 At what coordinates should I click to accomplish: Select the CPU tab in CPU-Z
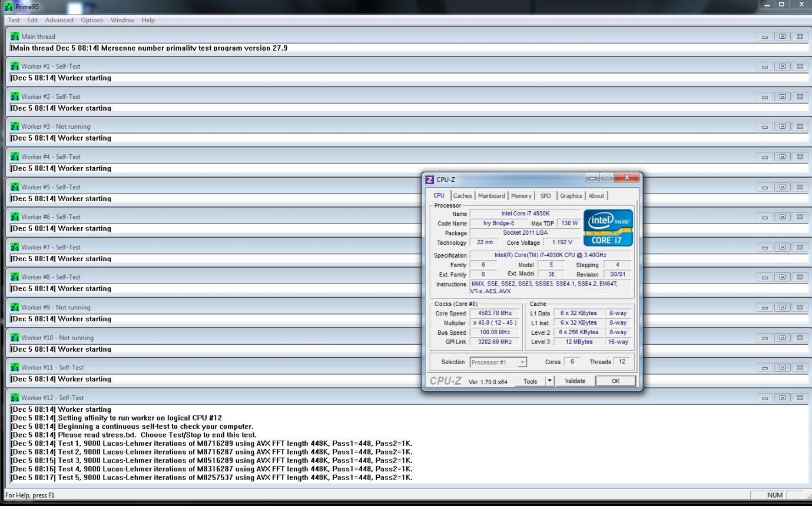tap(439, 195)
